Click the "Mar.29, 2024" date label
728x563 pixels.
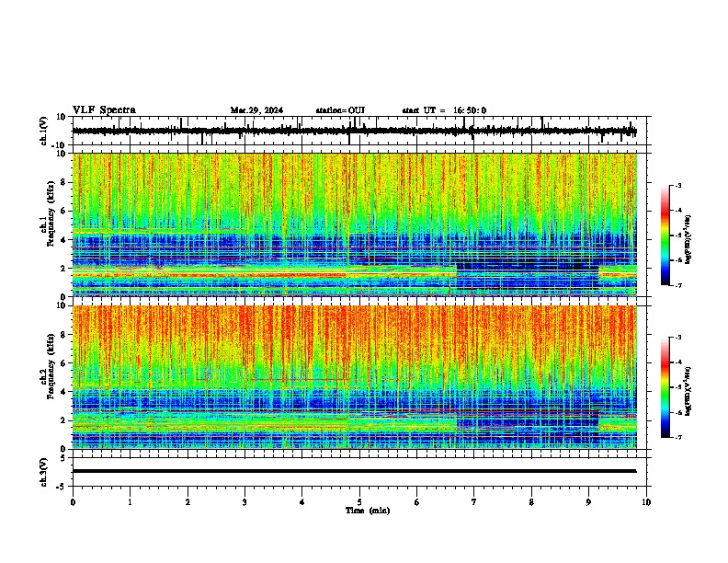tap(256, 110)
